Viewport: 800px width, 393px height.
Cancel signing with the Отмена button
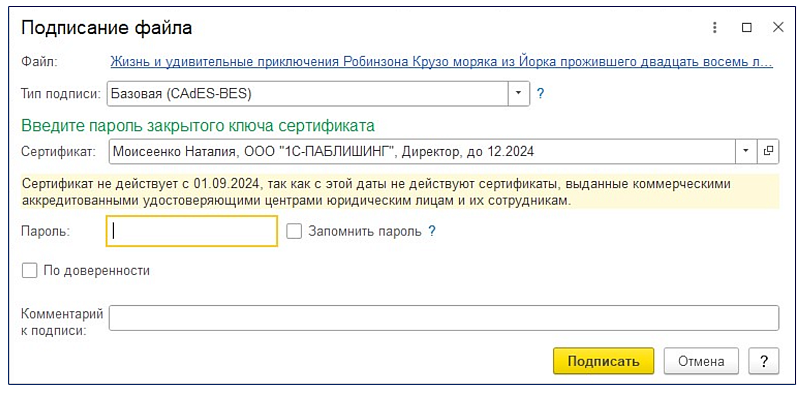(x=701, y=361)
